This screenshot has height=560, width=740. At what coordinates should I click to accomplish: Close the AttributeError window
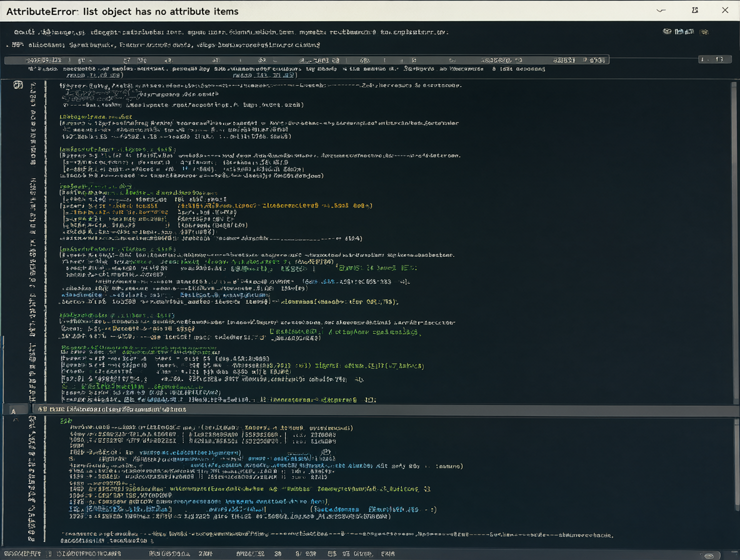(x=725, y=11)
